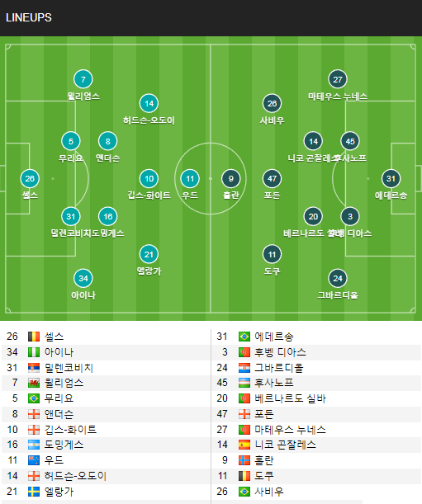The image size is (422, 504).
Task: Click number 27 마테우스 누네스 pitch circle
Action: tap(337, 79)
